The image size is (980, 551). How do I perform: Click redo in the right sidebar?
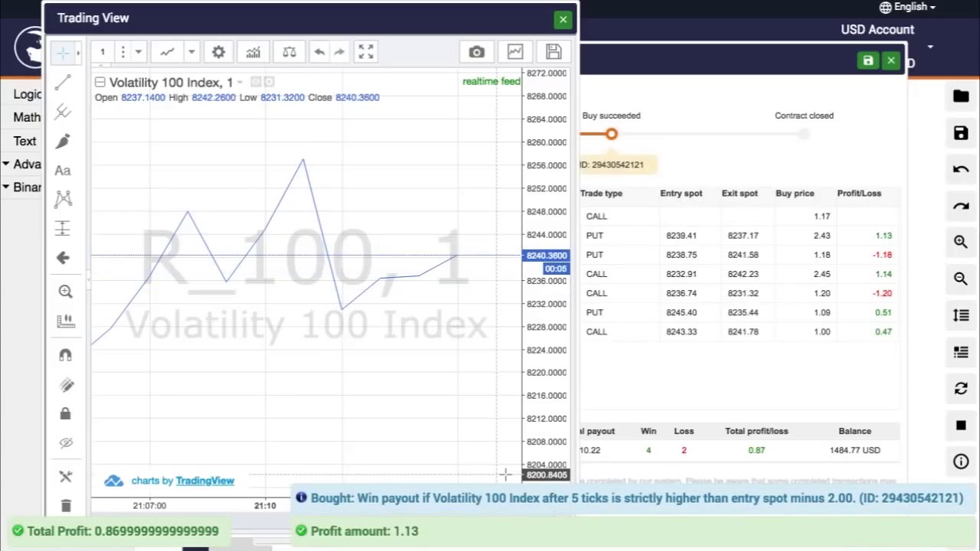(961, 206)
